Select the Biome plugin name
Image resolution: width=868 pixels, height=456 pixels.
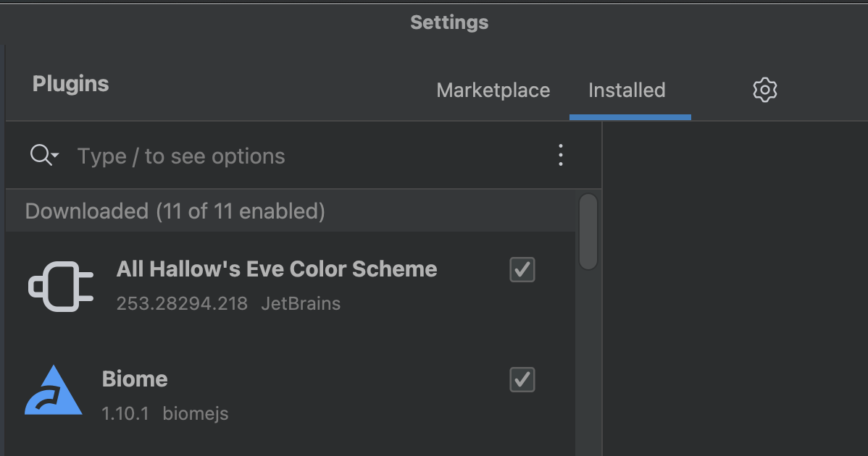pyautogui.click(x=135, y=379)
